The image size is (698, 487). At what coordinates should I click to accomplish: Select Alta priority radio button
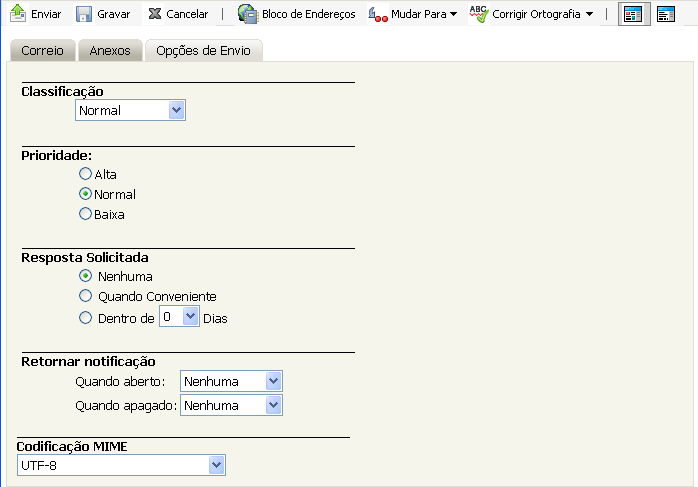coord(85,174)
